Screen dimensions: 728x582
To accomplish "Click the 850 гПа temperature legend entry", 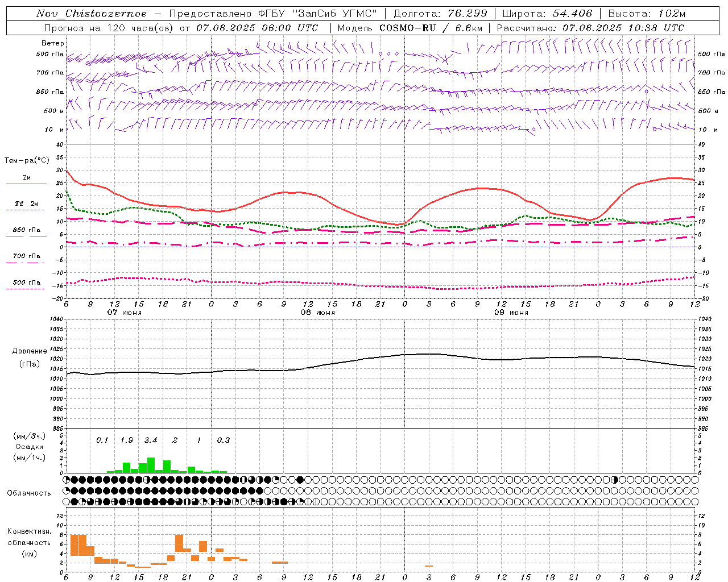I will pyautogui.click(x=26, y=230).
